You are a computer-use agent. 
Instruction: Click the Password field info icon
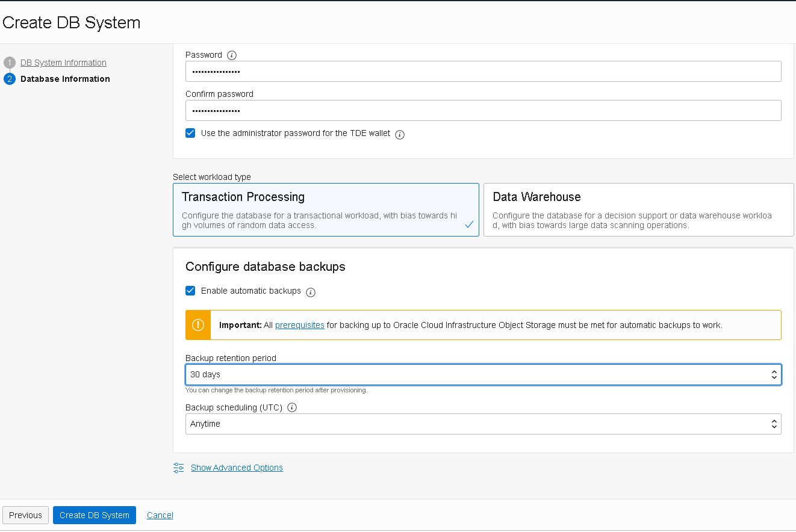[x=232, y=55]
